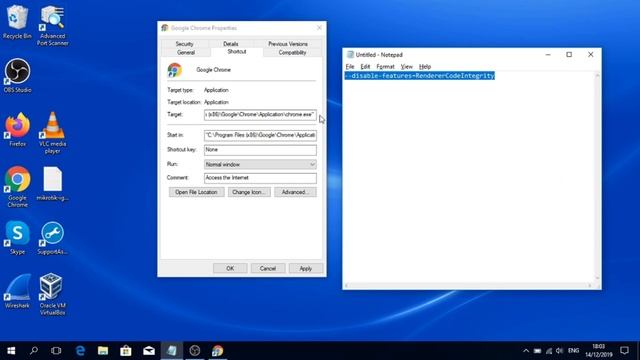Open the Notepad Format menu
The image size is (640, 360).
[x=385, y=67]
